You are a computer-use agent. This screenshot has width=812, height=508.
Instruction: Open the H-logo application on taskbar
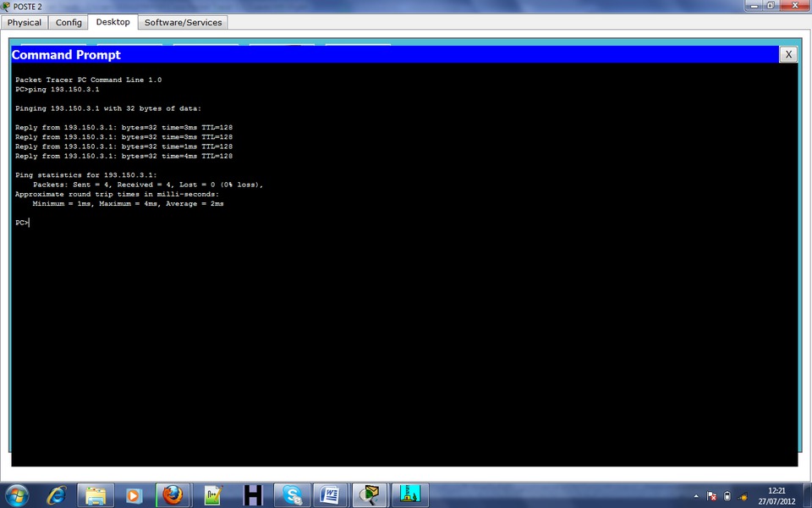253,495
